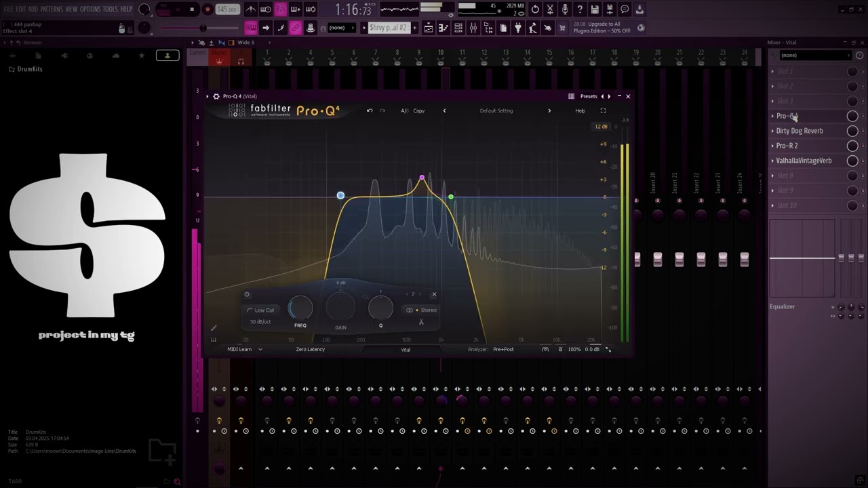Click the stop button in transport
The width and height of the screenshot is (868, 488).
[x=192, y=9]
